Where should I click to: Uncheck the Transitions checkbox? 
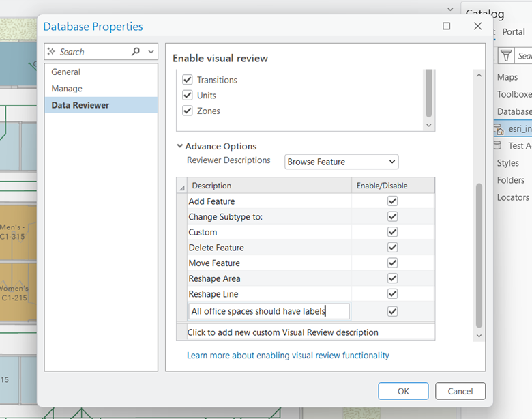(x=188, y=80)
